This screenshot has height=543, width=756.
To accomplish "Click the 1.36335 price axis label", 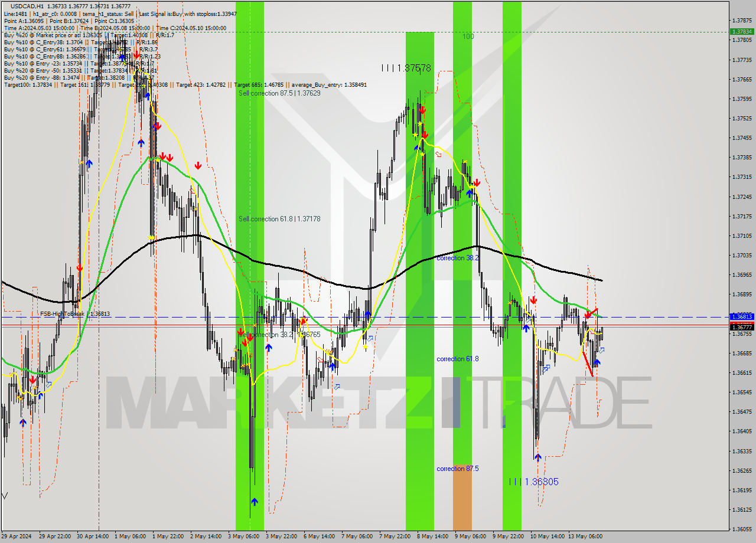I will [741, 451].
